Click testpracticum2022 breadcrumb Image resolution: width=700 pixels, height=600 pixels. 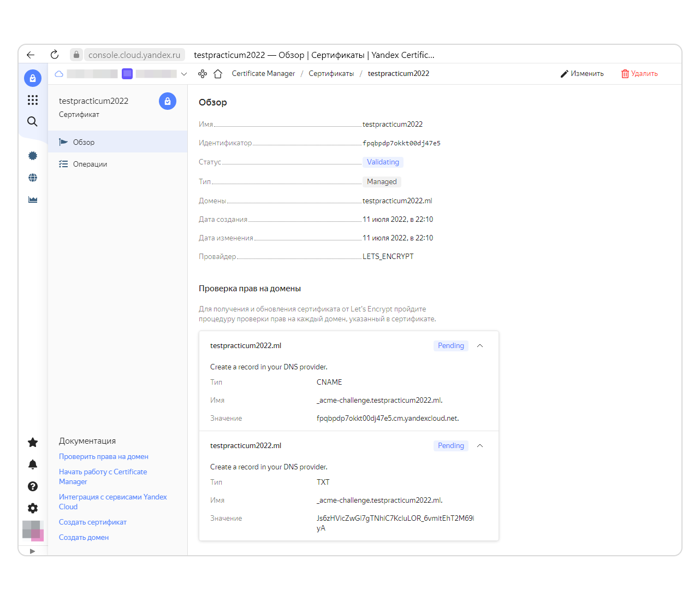[399, 74]
